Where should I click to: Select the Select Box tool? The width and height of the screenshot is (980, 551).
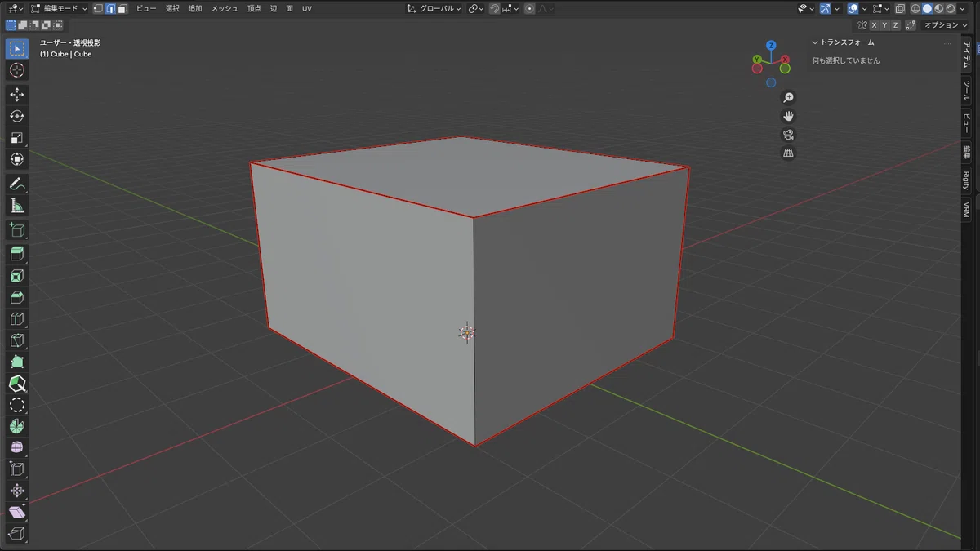pos(17,48)
